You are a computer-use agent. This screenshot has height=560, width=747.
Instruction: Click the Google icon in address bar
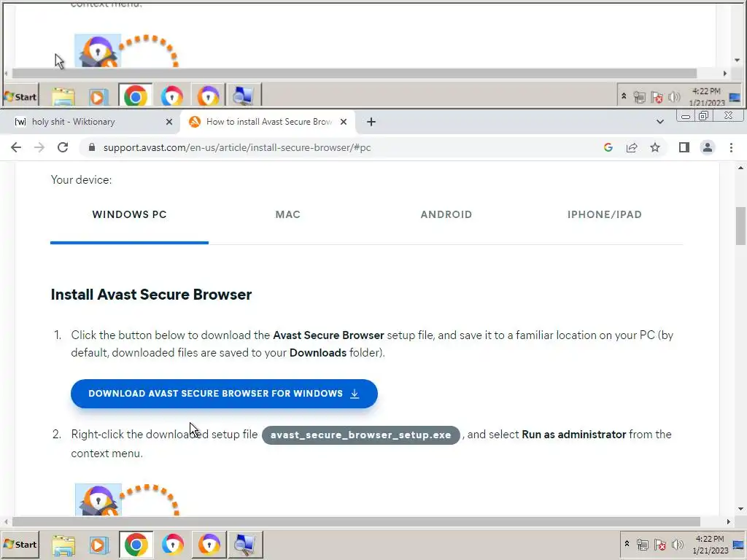(608, 147)
